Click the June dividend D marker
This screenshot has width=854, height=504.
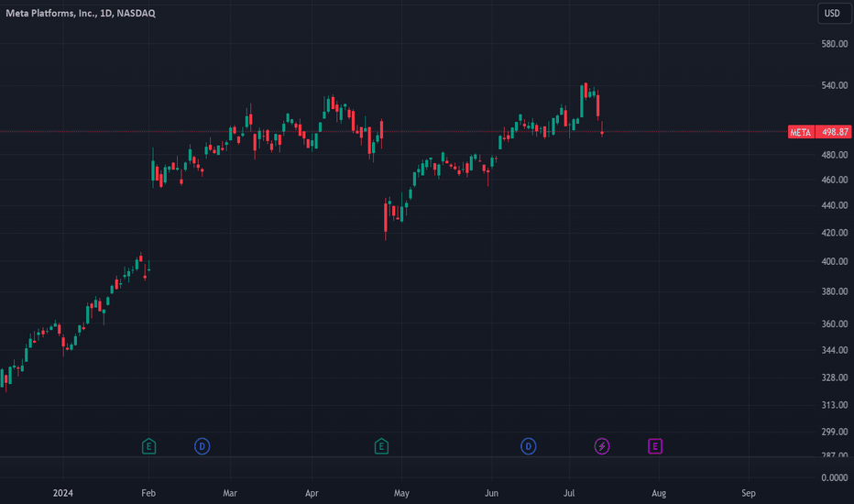tap(529, 446)
